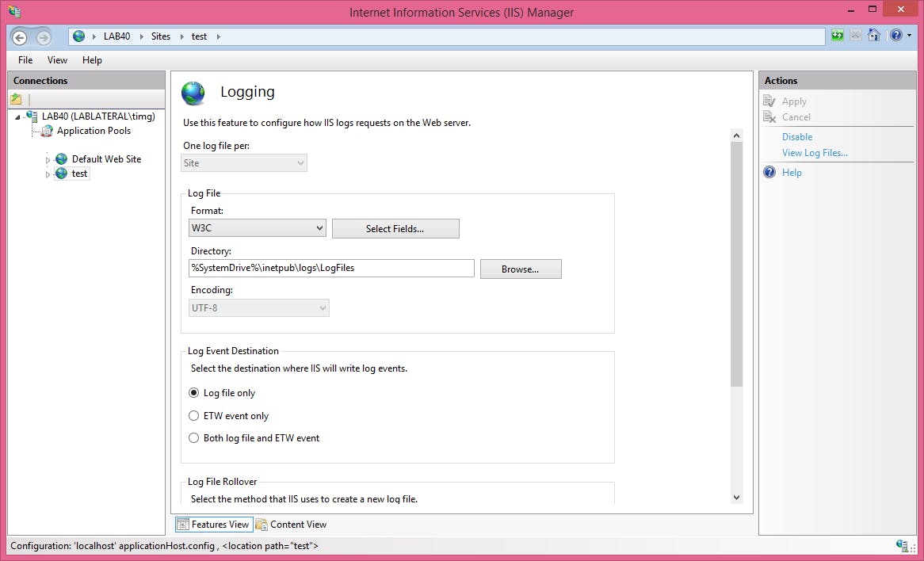Select LAB40 (LABLATERAL\timg) server node
This screenshot has height=561, width=924.
98,116
